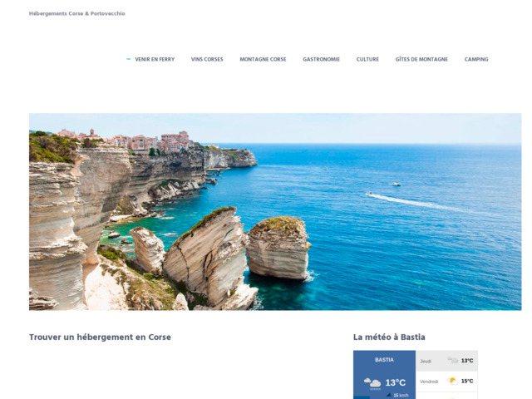Click the Hébergements Corse & Portovecchio site title
Viewport: 532px width, 399px height.
click(77, 13)
